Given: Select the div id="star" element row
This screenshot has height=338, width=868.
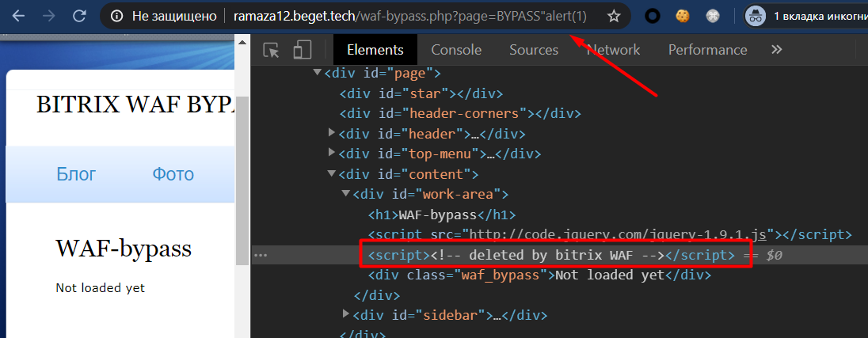Looking at the screenshot, I should (x=422, y=93).
